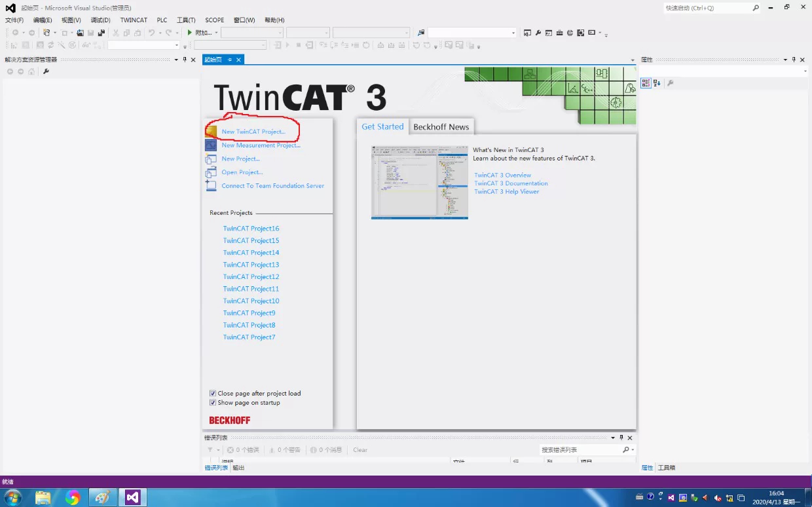Click the green Attach start arrow
Viewport: 812px width, 507px height.
(x=190, y=33)
